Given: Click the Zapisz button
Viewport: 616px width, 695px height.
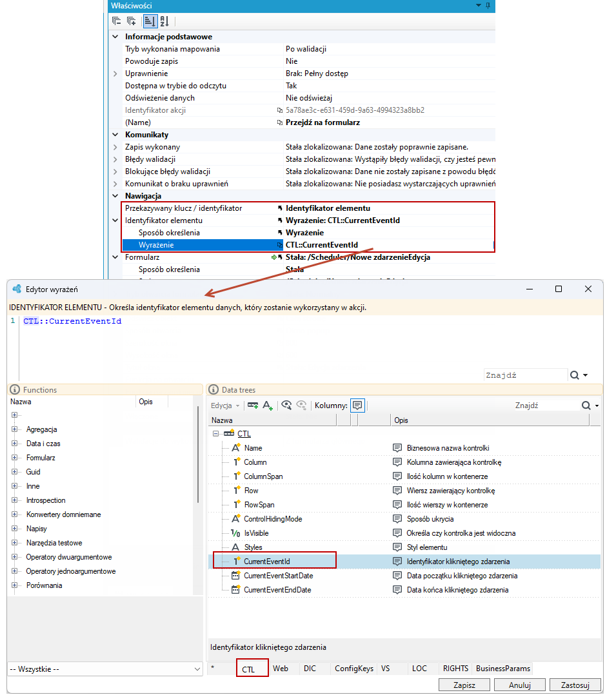Looking at the screenshot, I should [464, 685].
